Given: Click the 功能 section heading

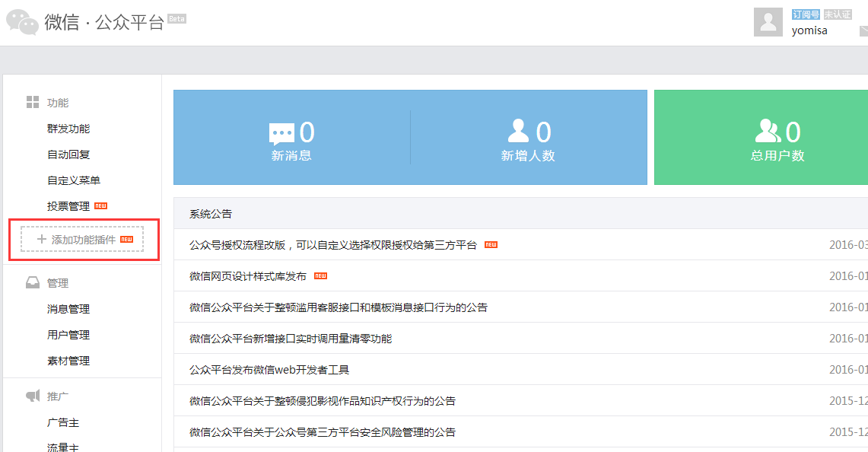Looking at the screenshot, I should pos(58,103).
